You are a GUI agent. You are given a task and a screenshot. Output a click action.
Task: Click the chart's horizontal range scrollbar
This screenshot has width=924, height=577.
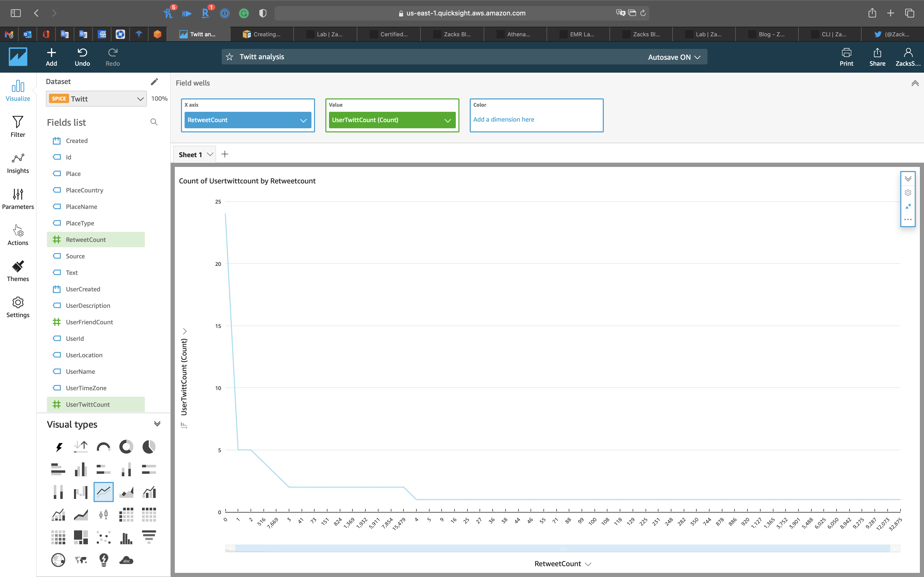[x=563, y=548]
